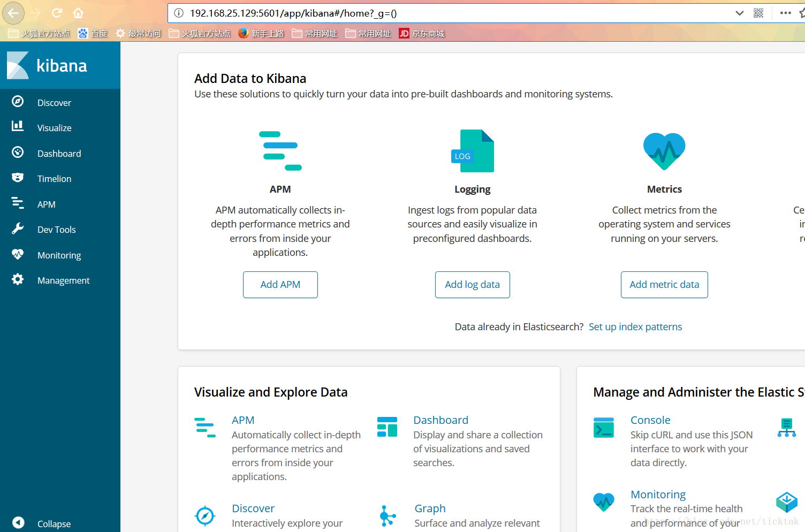Image resolution: width=805 pixels, height=532 pixels.
Task: Open Monitoring heartbeat icon in sidebar
Action: 18,254
